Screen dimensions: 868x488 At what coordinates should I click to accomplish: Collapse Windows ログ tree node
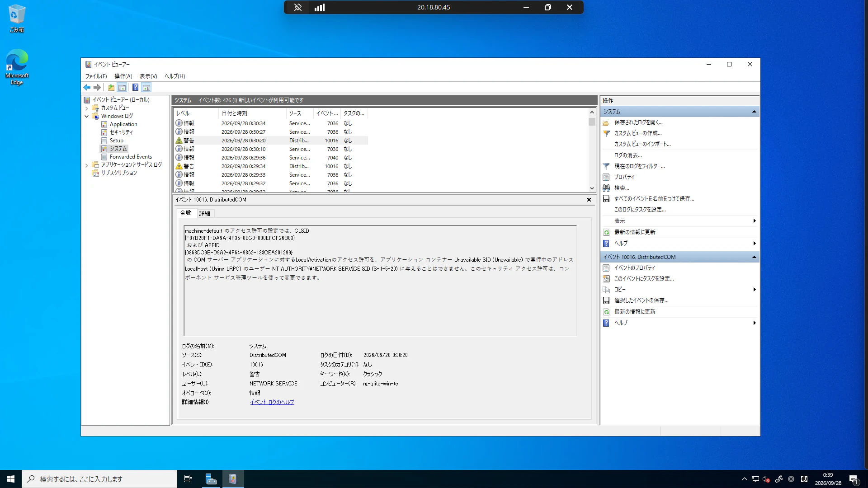pyautogui.click(x=86, y=117)
